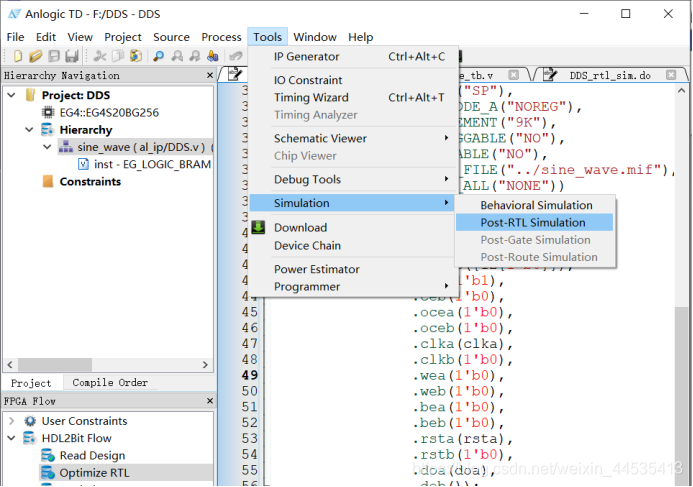Select Post-RTL Simulation
Viewport: 693px width, 487px height.
[x=534, y=222]
